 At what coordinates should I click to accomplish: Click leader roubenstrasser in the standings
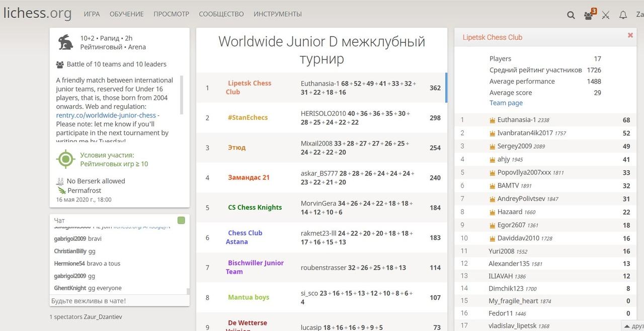[324, 268]
